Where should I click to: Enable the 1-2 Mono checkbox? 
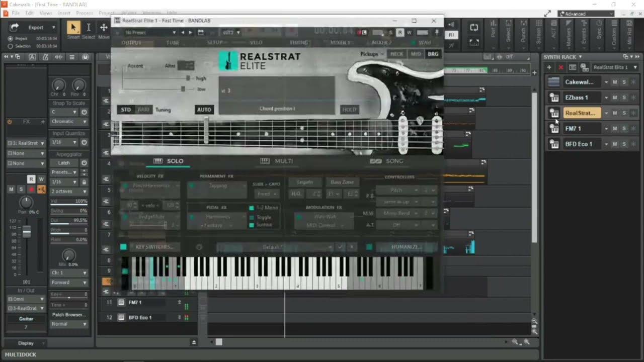point(252,208)
